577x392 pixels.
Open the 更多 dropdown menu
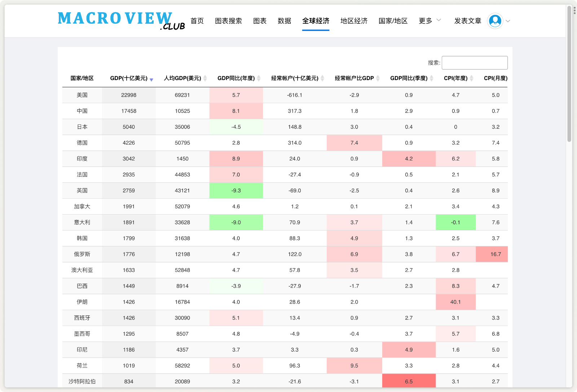click(x=430, y=21)
